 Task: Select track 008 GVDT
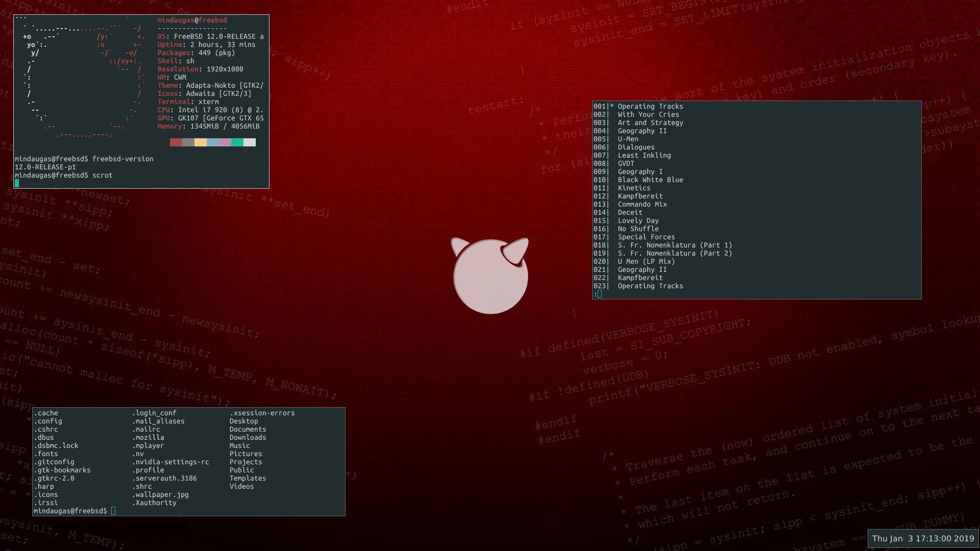pyautogui.click(x=614, y=164)
